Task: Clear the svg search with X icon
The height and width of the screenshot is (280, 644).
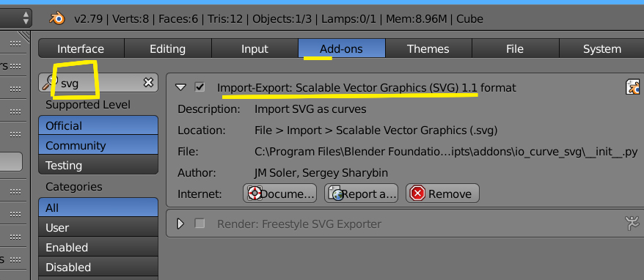Action: click(148, 83)
